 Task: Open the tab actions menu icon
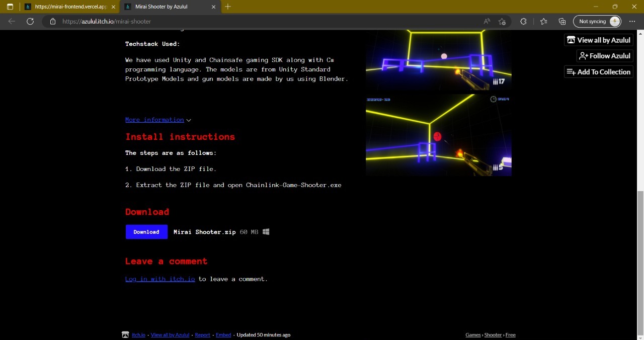tap(10, 7)
